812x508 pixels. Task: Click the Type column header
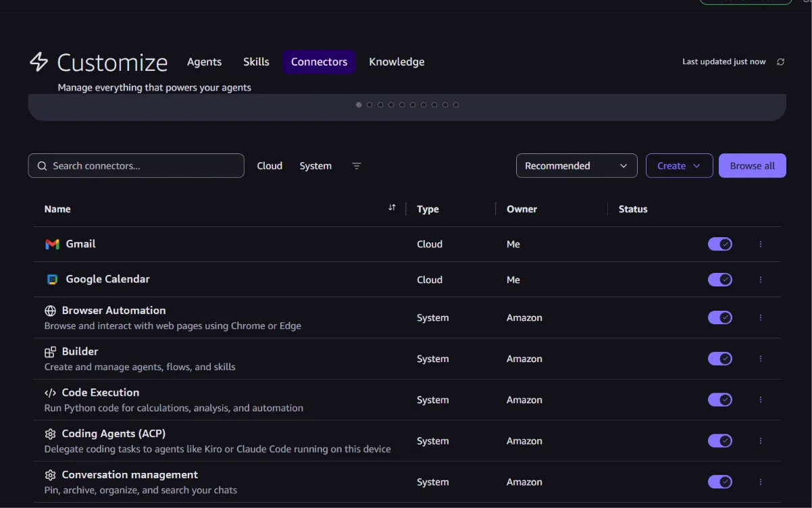428,209
